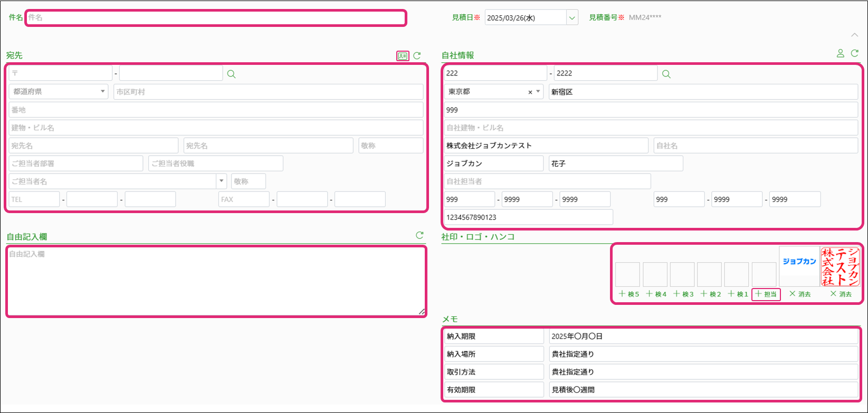
Task: Click the refresh icon in 自社情報 header
Action: tap(855, 53)
